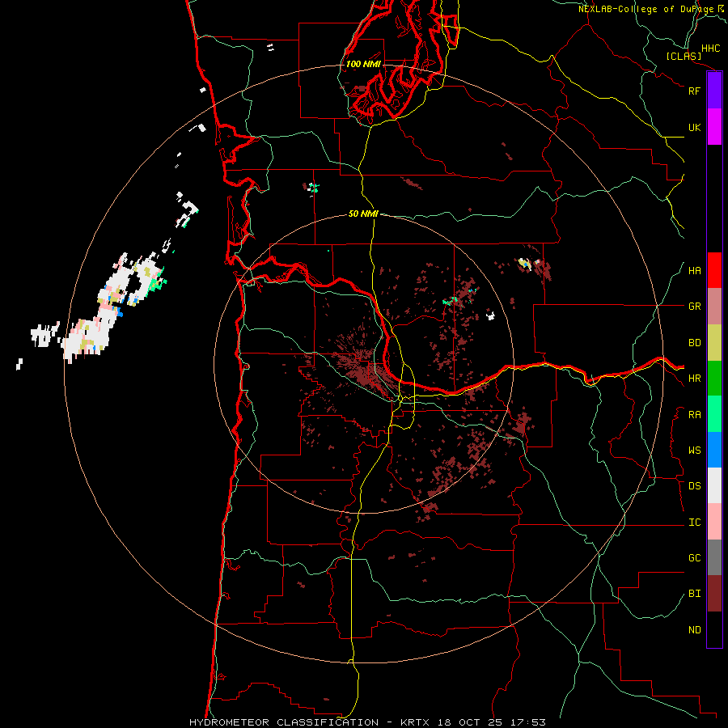
Task: Click the HA legend label
Action: pos(695,271)
